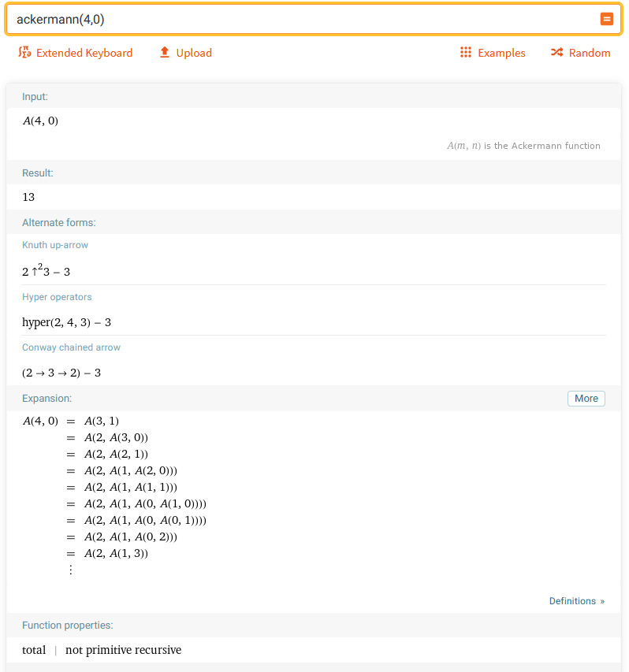The height and width of the screenshot is (672, 629).
Task: Open the Extended Keyboard text link
Action: (84, 53)
